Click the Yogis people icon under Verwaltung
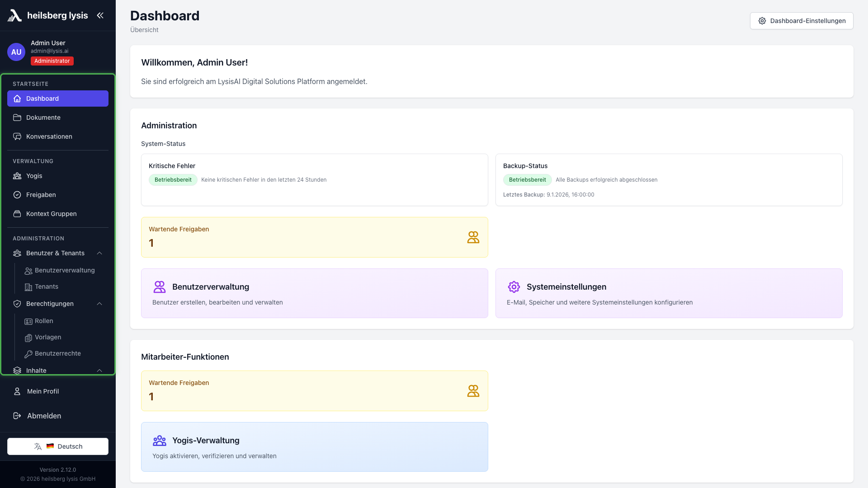This screenshot has width=868, height=488. tap(17, 176)
